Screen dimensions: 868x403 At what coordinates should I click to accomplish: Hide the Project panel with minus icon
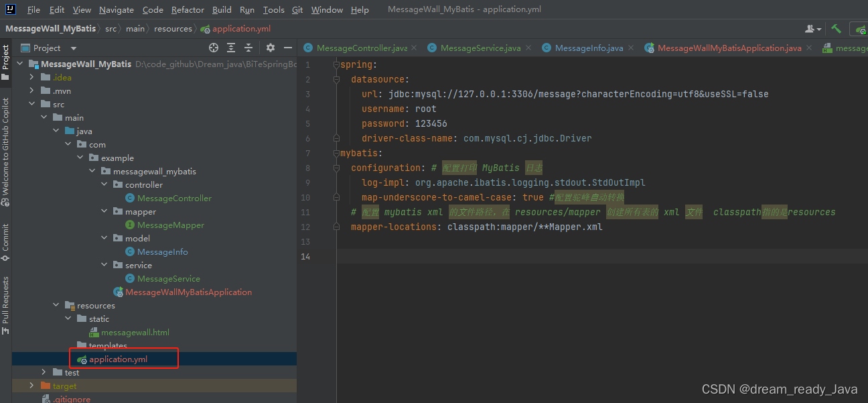point(288,48)
